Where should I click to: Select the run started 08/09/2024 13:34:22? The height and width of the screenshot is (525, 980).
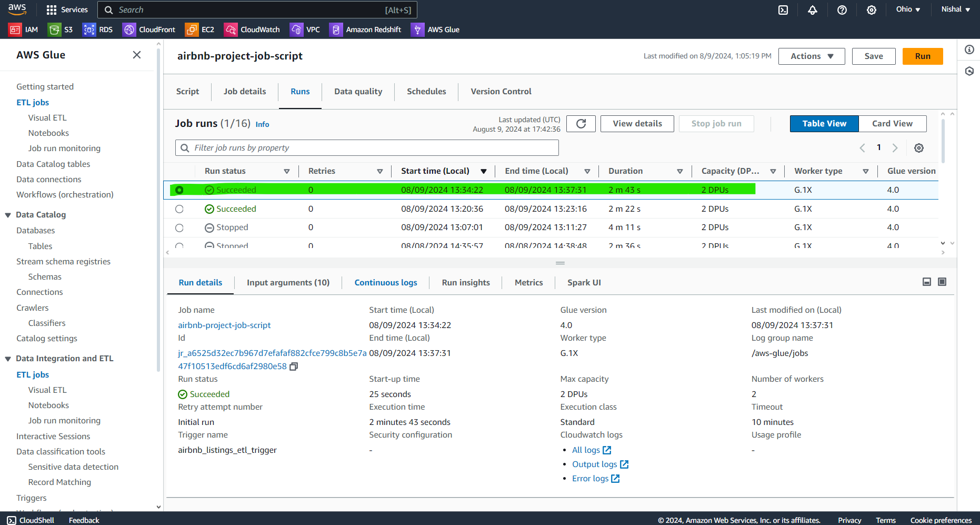pos(179,190)
